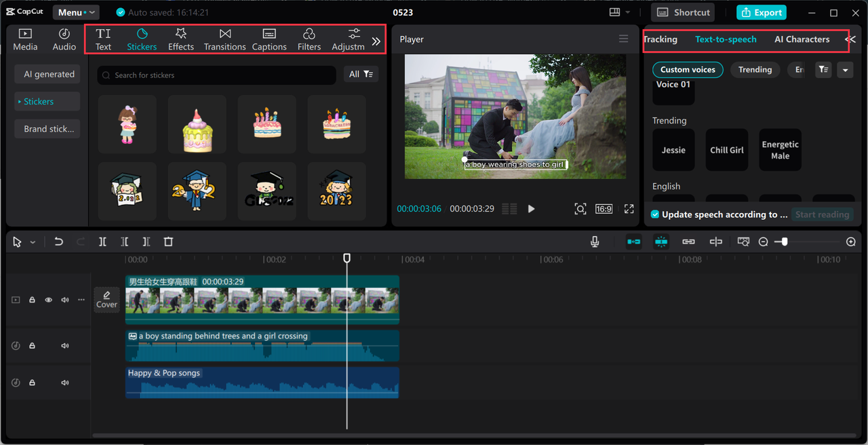Screen dimensions: 868x445
Task: Mute the Happy & Pop songs track
Action: tap(65, 383)
